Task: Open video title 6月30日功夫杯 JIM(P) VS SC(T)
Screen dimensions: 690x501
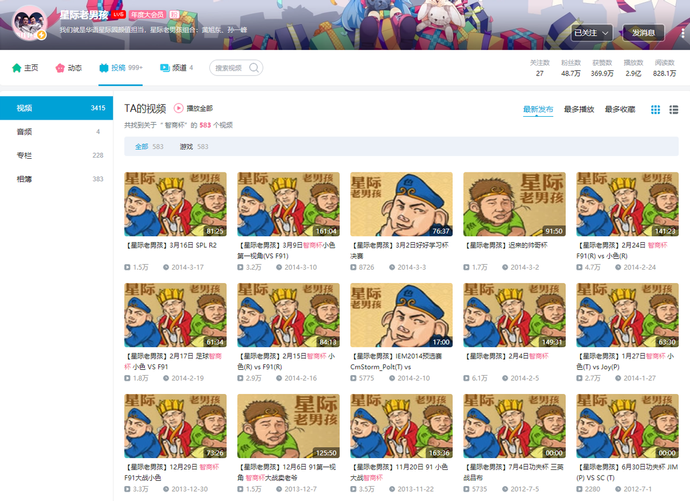Action: click(627, 472)
